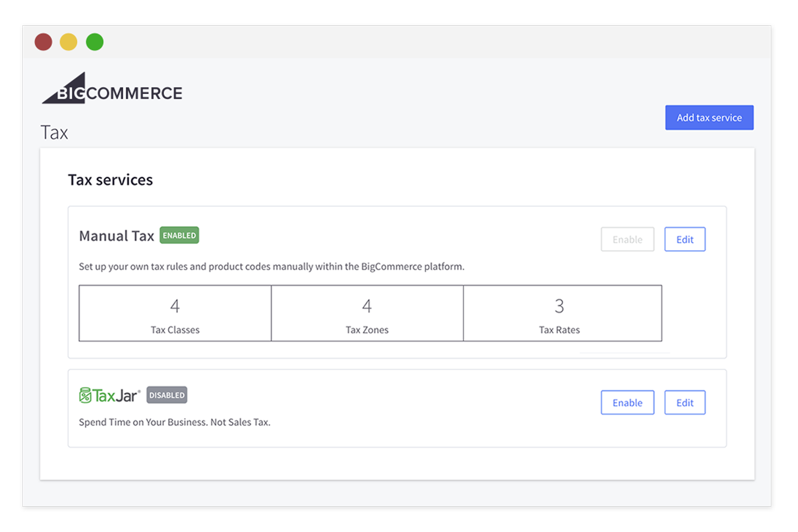Viewport: 798px width, 532px height.
Task: Click the 'Spend Time on Your Business' description
Action: [175, 422]
